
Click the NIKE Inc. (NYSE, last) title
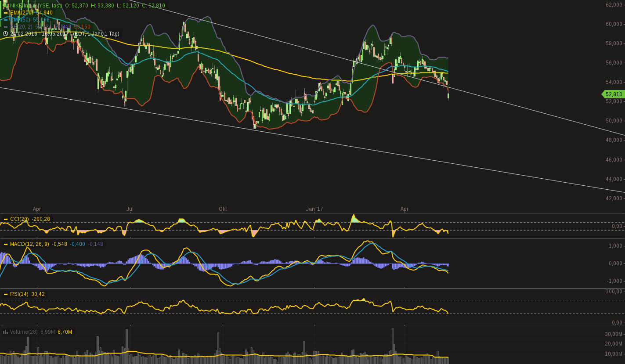[36, 5]
